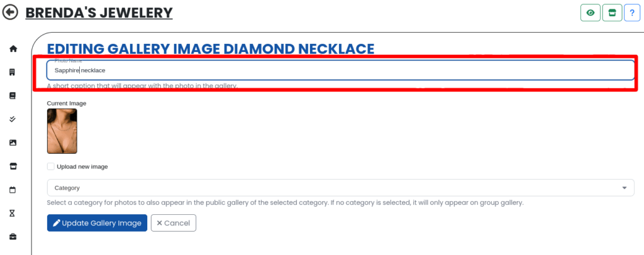The height and width of the screenshot is (255, 644).
Task: Click the Category dropdown arrow
Action: [624, 188]
